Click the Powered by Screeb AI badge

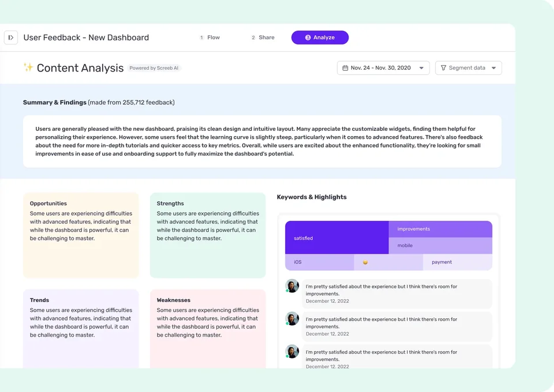coord(154,68)
